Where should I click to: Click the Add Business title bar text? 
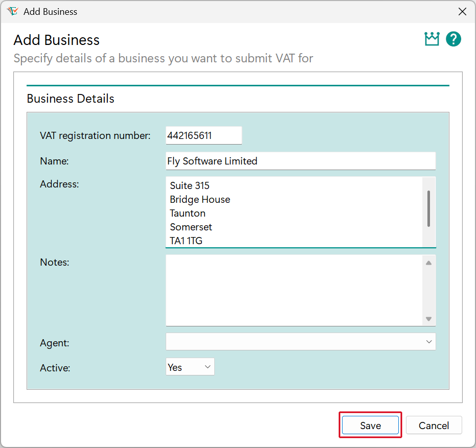click(x=51, y=11)
